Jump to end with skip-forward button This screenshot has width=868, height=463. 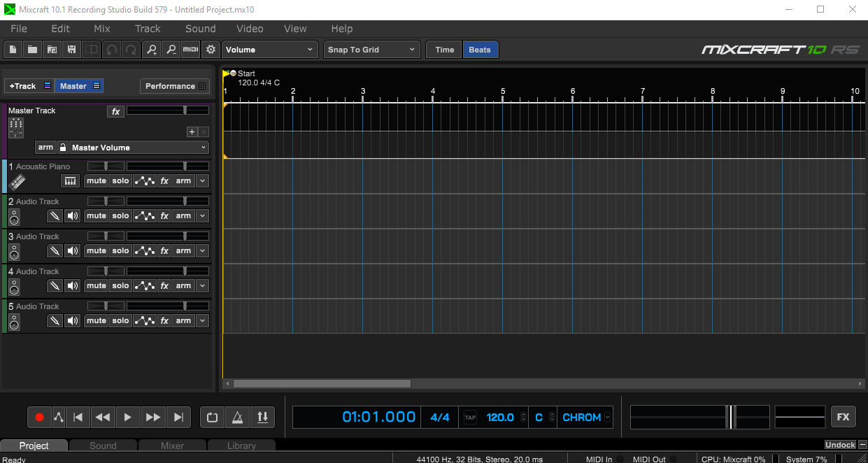(178, 418)
